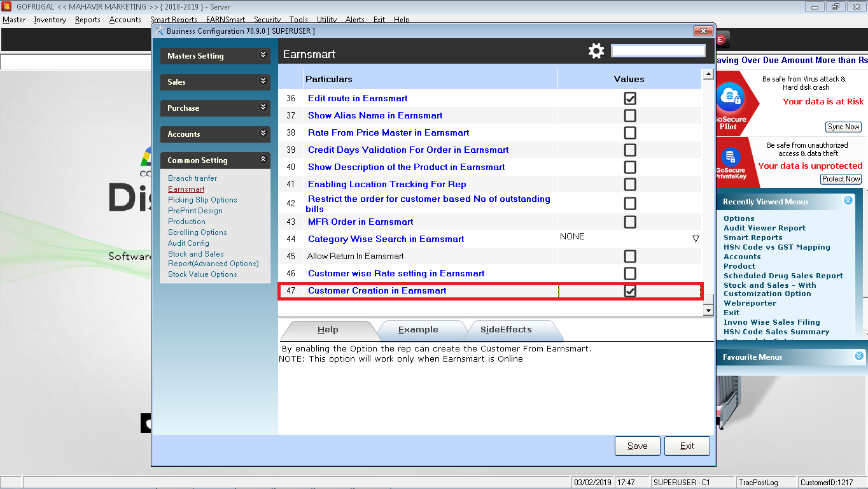Expand the Favourite Menus panel
Image resolution: width=868 pixels, height=489 pixels.
[x=858, y=356]
